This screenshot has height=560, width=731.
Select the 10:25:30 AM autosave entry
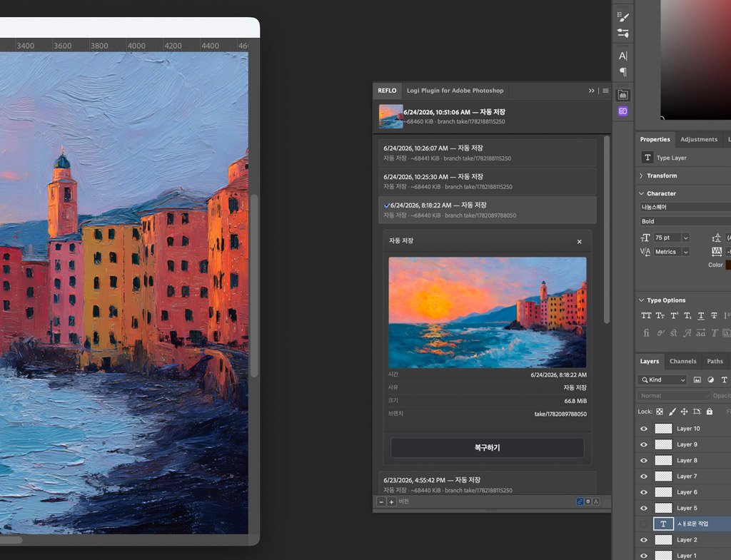coord(487,182)
